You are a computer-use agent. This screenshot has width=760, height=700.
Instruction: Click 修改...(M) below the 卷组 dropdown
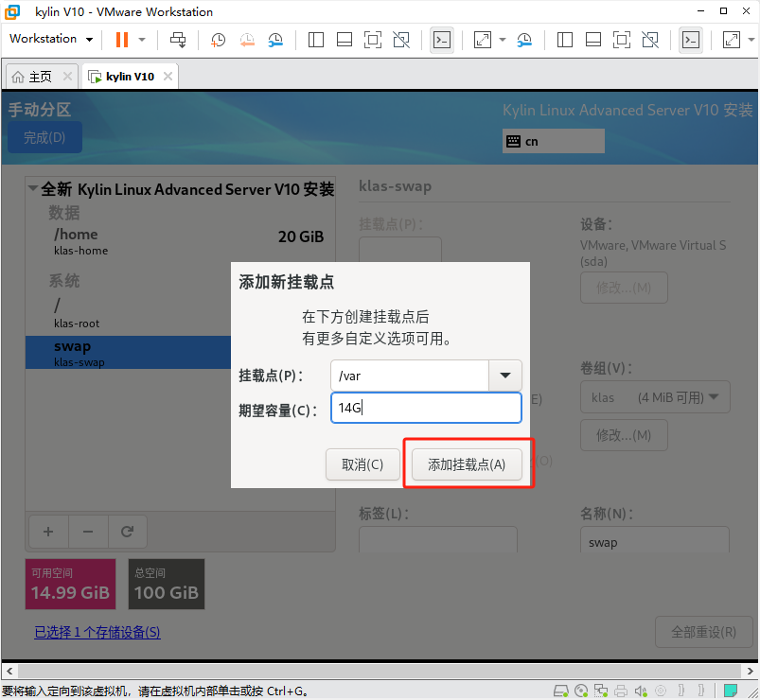[624, 435]
